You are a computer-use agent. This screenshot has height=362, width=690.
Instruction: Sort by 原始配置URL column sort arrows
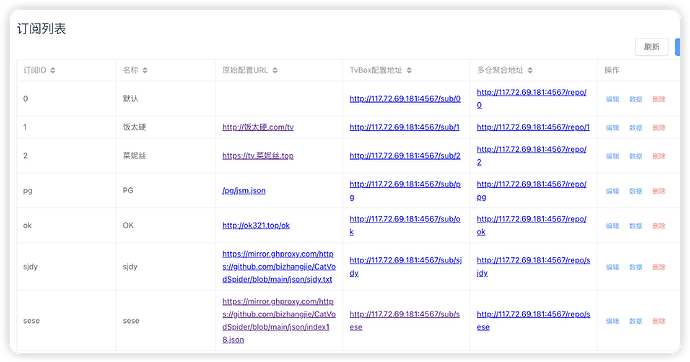pyautogui.click(x=275, y=70)
